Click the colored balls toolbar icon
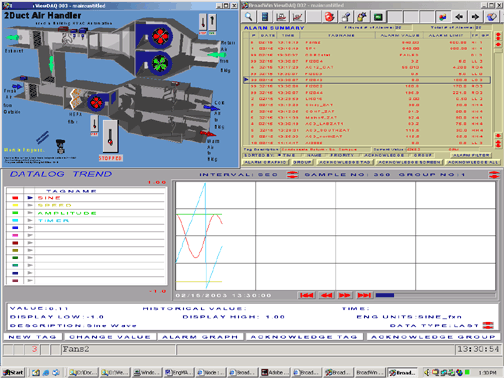Image resolution: width=504 pixels, height=378 pixels. coord(443,16)
